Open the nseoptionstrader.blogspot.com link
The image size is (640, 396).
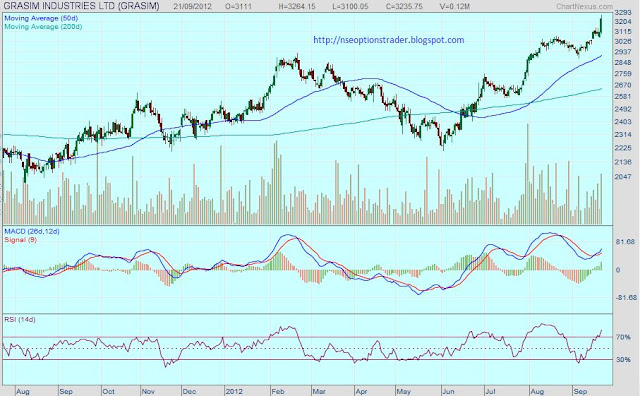point(389,40)
